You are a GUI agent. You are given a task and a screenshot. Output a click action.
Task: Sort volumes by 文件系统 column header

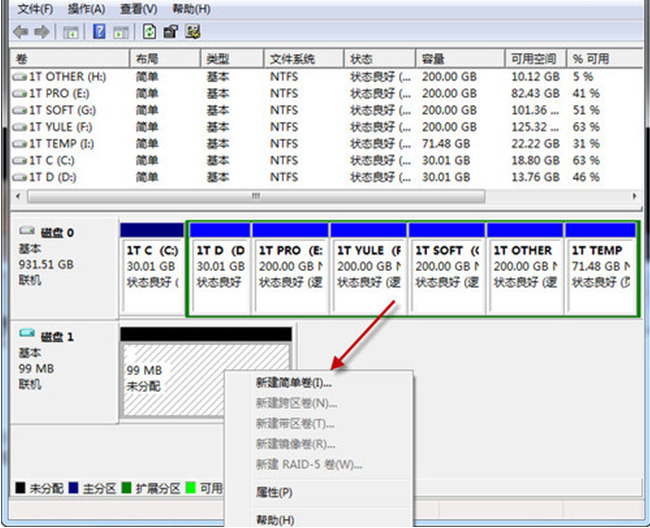[292, 59]
